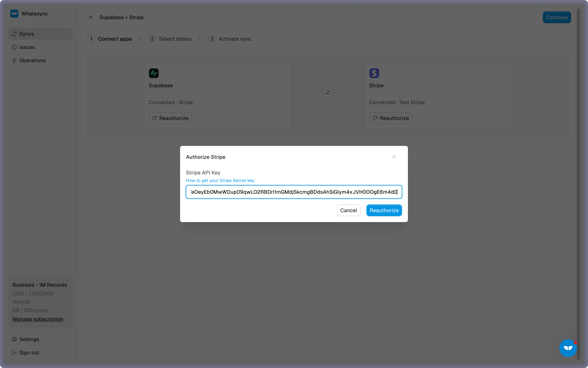The image size is (588, 368).
Task: Click '59 / 100 syncs' usage text
Action: coord(30,310)
